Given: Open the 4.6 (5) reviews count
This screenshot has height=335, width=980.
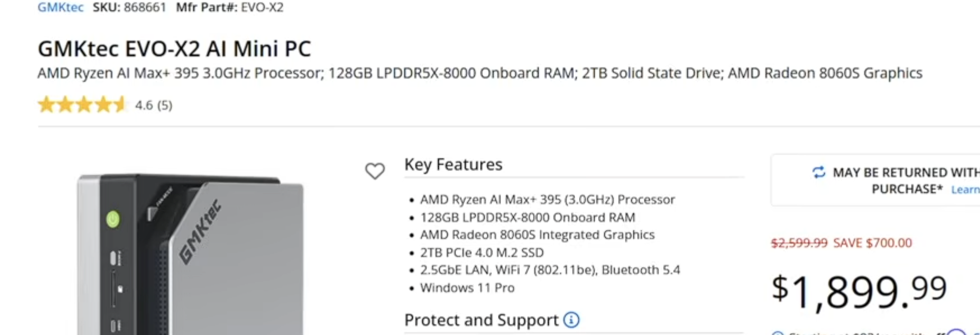Looking at the screenshot, I should coord(154,105).
